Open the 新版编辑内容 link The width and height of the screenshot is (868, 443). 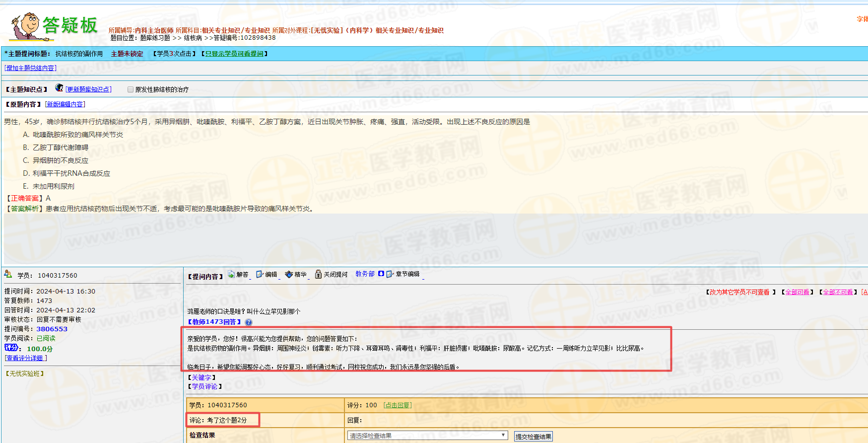pos(65,104)
